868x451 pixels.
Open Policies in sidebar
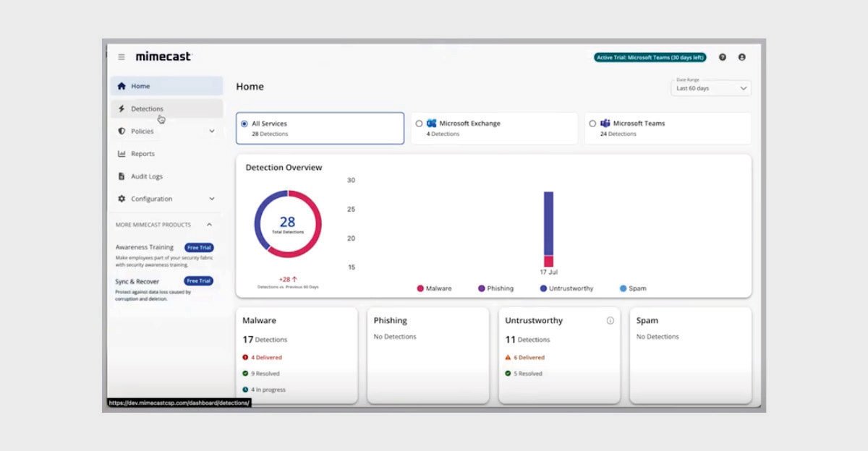tap(166, 131)
